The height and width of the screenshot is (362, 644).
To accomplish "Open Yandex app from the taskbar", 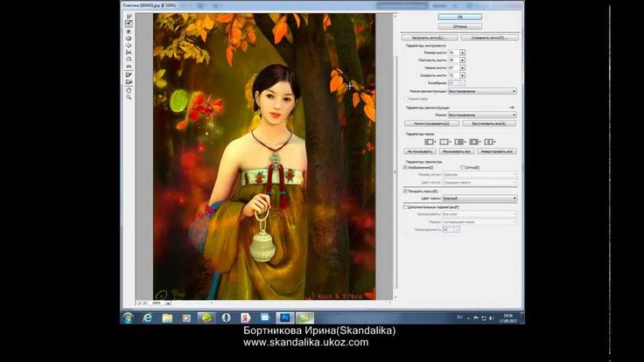I will [x=246, y=318].
